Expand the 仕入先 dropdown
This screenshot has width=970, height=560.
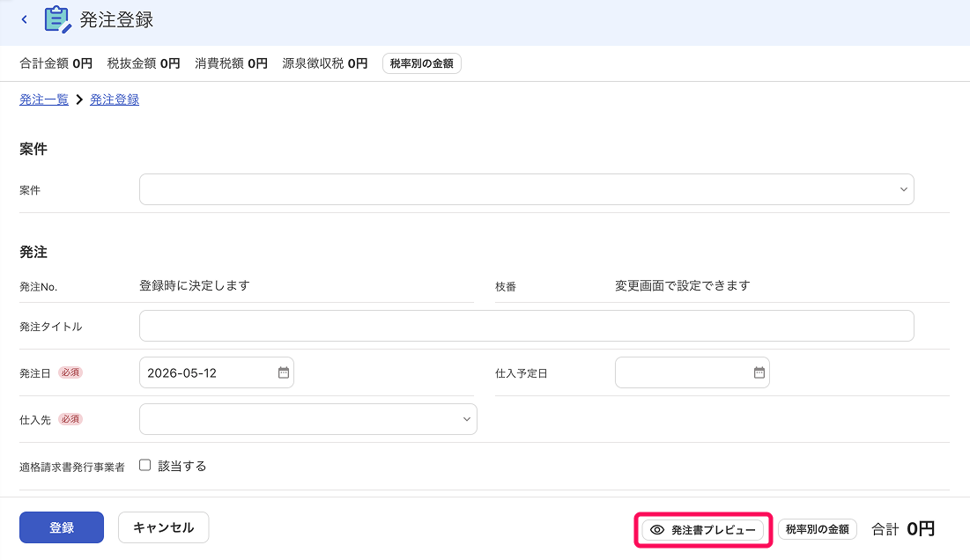click(308, 419)
